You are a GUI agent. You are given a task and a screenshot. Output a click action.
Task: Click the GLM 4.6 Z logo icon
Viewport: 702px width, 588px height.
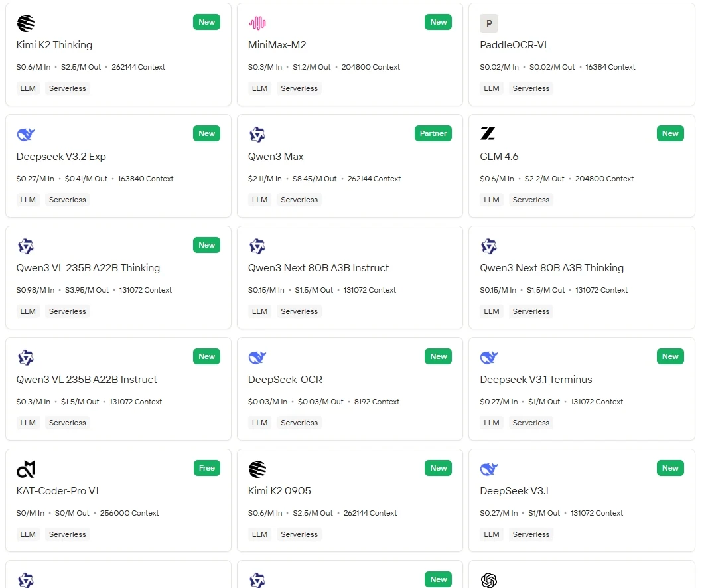click(488, 133)
